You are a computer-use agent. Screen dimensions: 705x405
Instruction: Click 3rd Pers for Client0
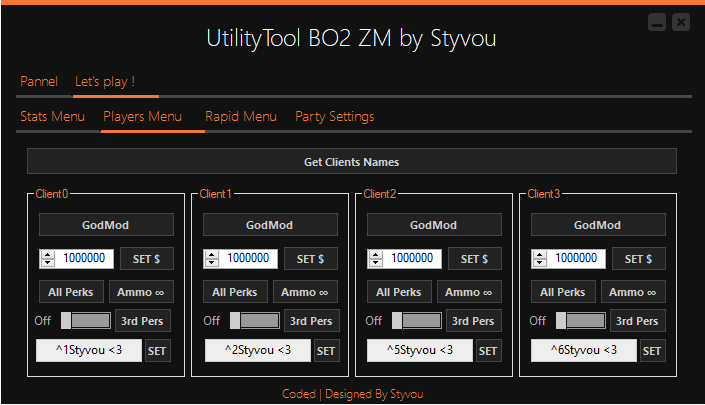143,320
